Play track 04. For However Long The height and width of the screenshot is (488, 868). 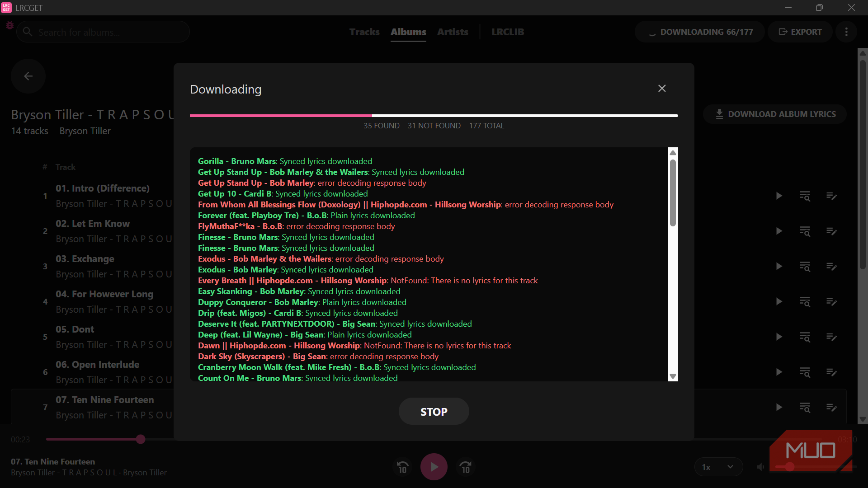(779, 301)
